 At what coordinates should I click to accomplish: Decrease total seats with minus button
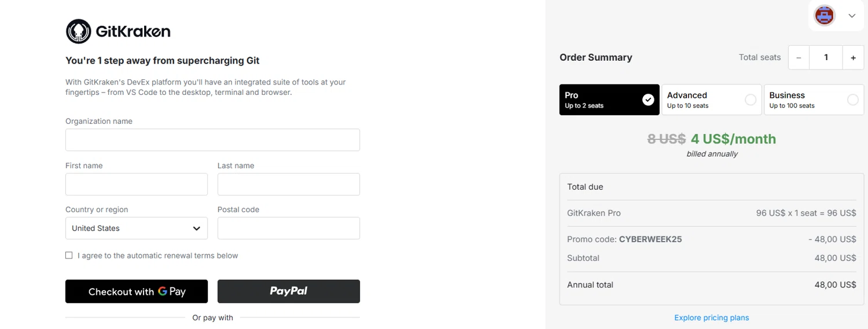coord(799,57)
